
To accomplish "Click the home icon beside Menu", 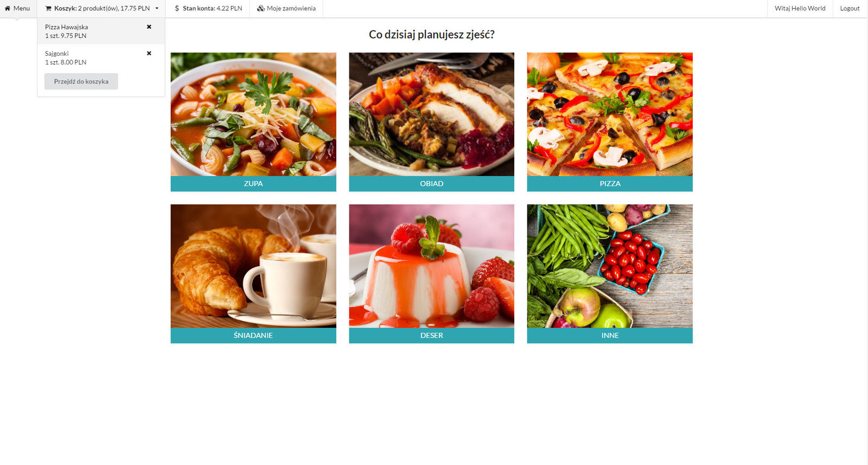I will click(x=8, y=9).
